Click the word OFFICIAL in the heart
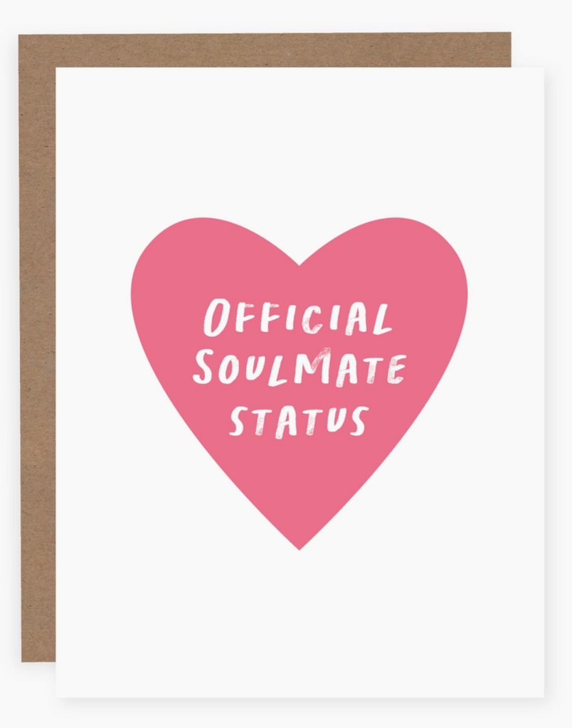572x728 pixels. [x=298, y=318]
